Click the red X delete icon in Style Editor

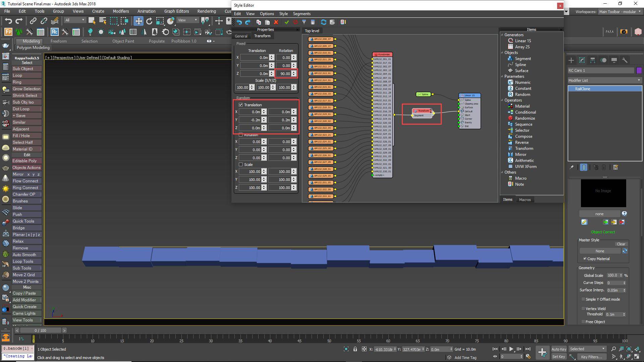click(276, 22)
